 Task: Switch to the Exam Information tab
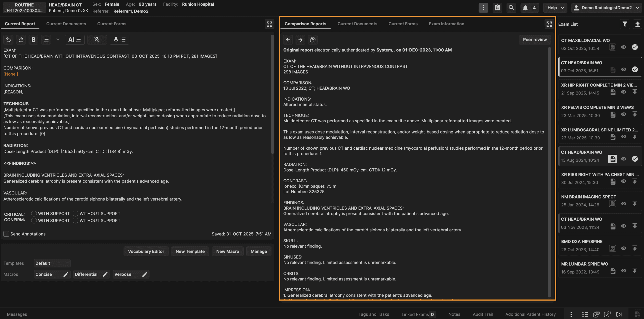click(x=446, y=24)
